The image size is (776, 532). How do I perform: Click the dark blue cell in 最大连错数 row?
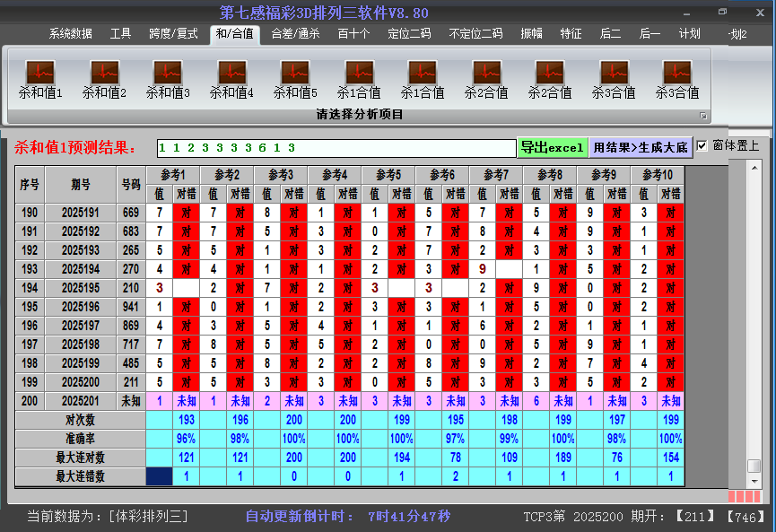(x=160, y=476)
